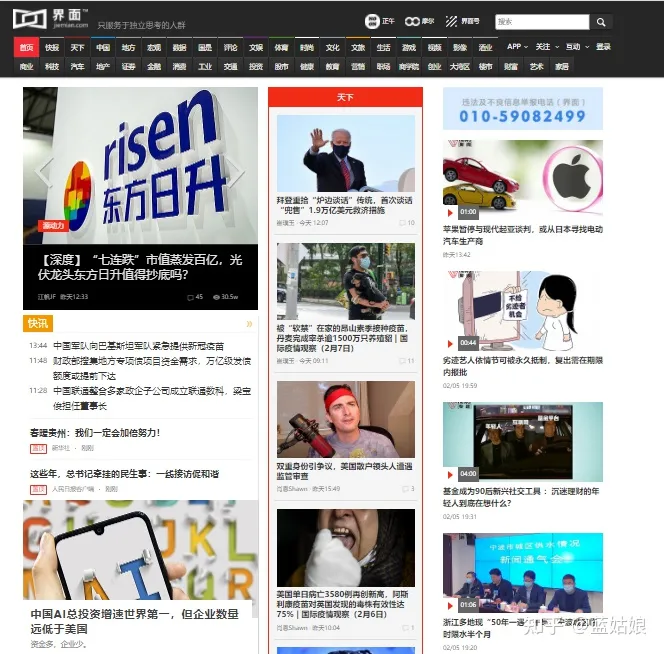Viewport: 664px width, 654px height.
Task: Click comment icon on Biden article
Action: point(402,223)
